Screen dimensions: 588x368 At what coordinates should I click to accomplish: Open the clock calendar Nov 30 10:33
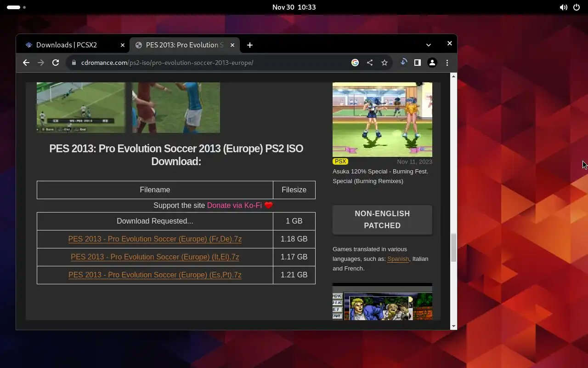point(294,7)
